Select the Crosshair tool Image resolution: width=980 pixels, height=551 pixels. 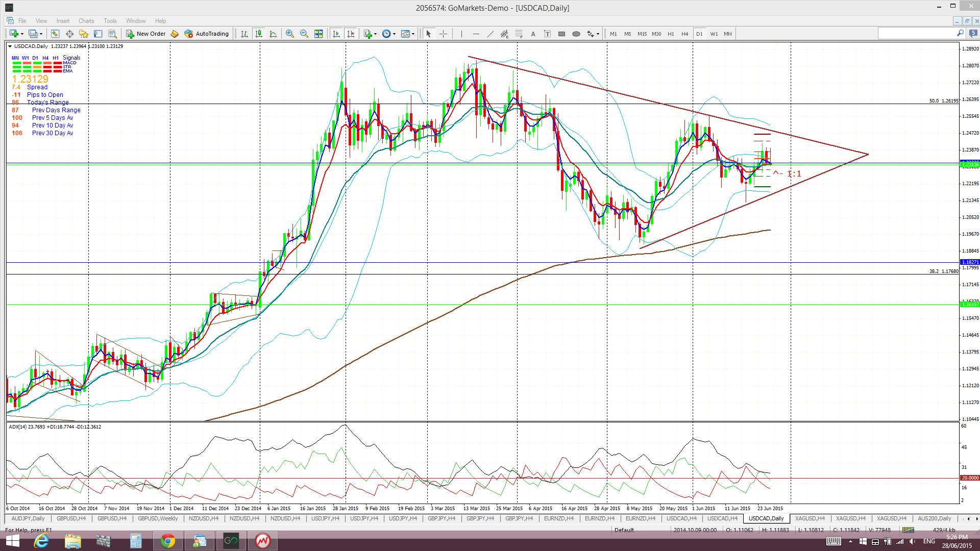(x=443, y=34)
